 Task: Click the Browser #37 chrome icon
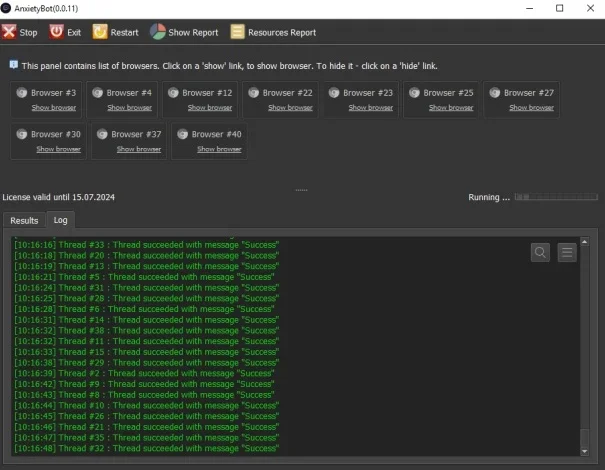(x=102, y=134)
